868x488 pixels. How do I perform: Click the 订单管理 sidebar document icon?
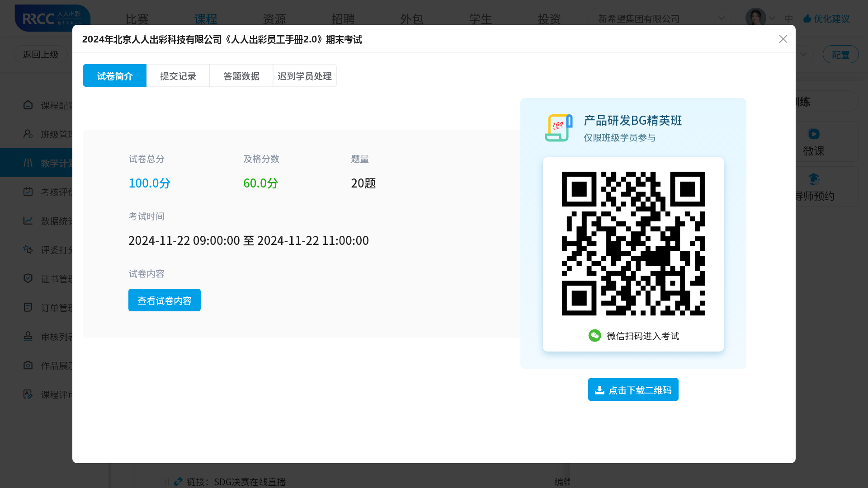click(28, 307)
